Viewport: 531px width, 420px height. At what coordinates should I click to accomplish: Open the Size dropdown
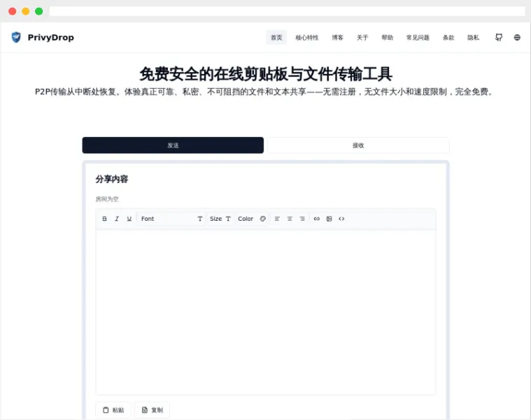tap(220, 219)
